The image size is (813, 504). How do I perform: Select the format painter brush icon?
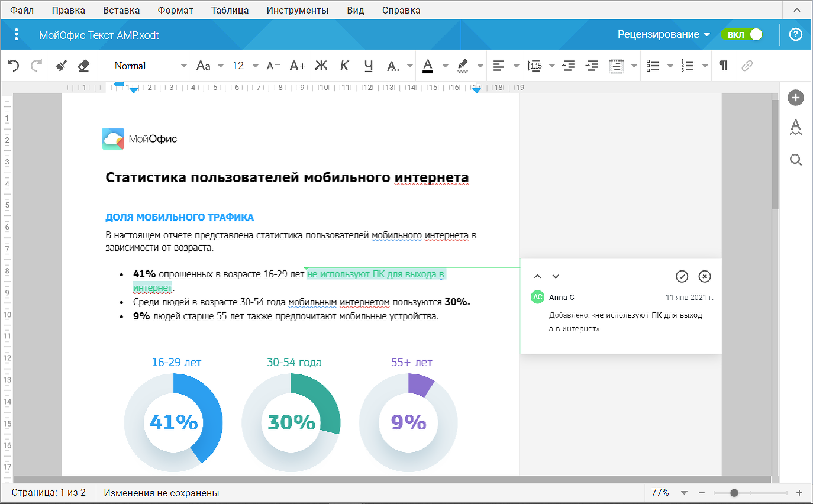61,66
